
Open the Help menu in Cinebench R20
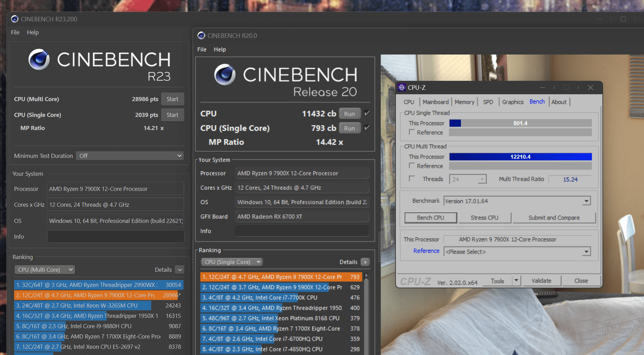click(x=220, y=50)
